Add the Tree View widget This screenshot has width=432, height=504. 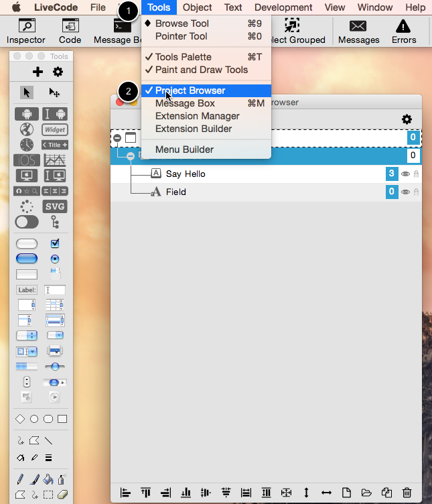point(55,222)
